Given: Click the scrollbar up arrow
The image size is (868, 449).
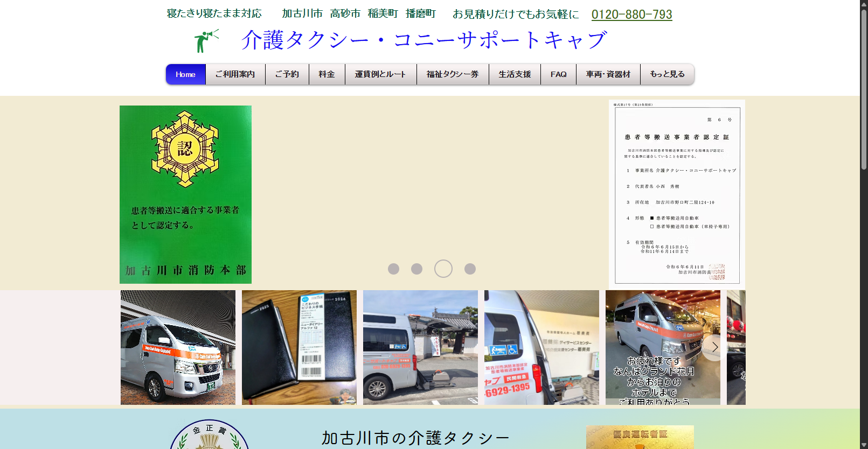Looking at the screenshot, I should [864, 4].
